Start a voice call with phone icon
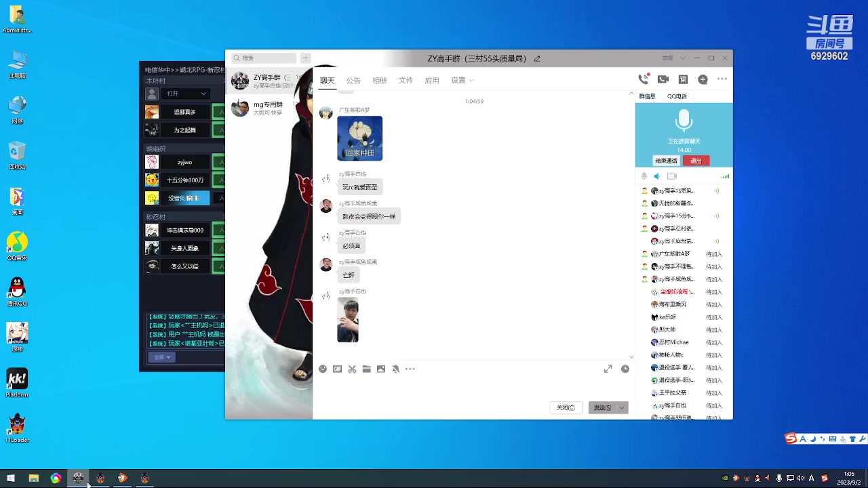The image size is (868, 488). click(x=644, y=79)
